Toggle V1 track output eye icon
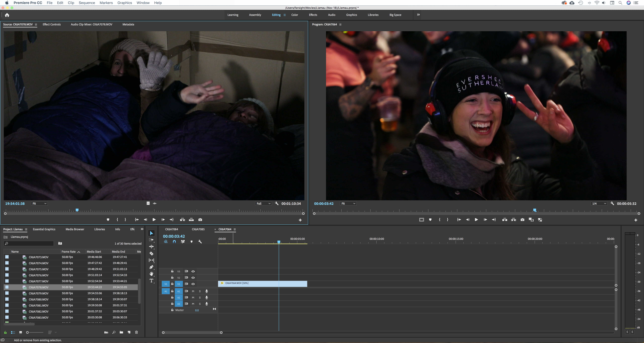Viewport: 644px width, 343px height. (x=193, y=284)
